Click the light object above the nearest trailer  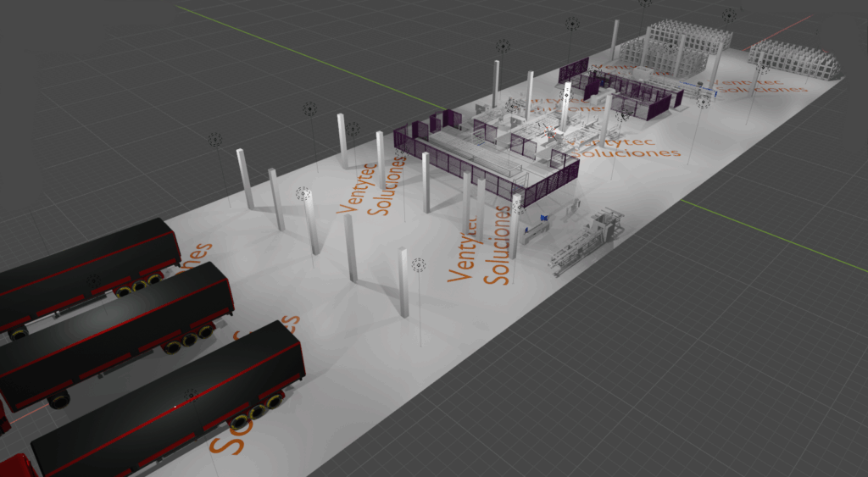click(191, 395)
